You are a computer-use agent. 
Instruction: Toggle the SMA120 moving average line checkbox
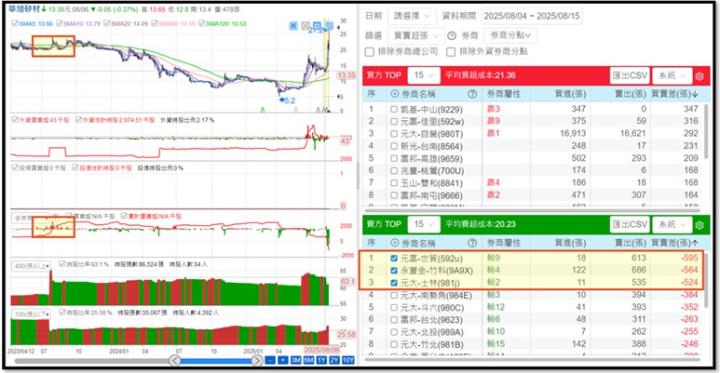click(203, 23)
